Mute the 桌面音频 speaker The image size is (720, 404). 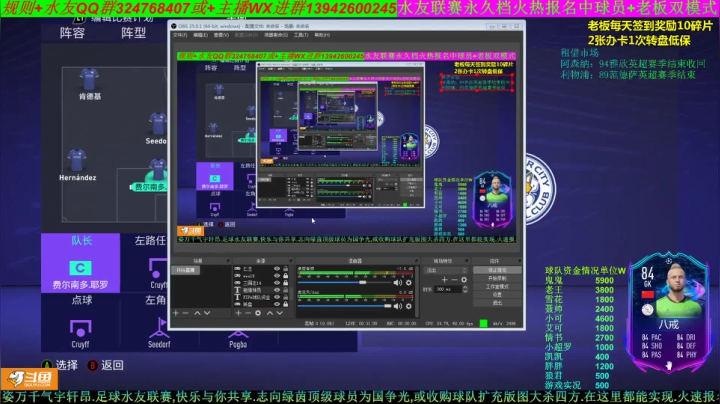point(398,283)
